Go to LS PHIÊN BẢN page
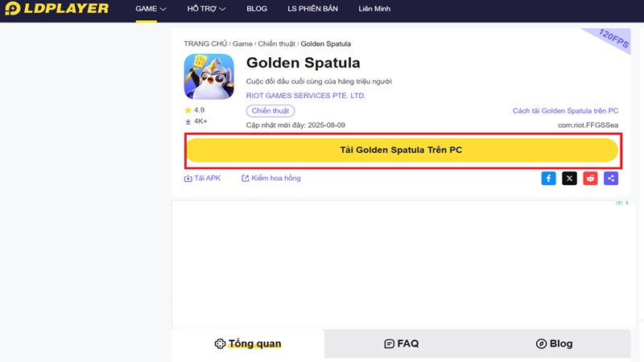The width and height of the screenshot is (644, 362). pos(312,9)
